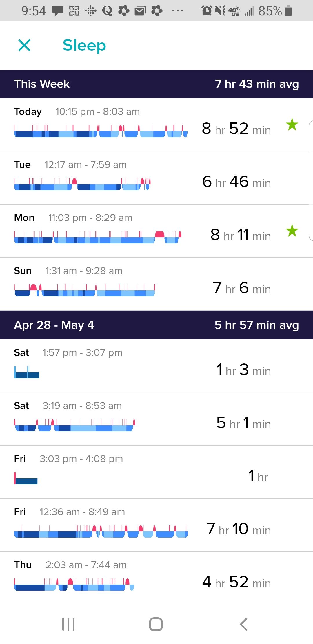Close the Sleep screen with the X
The width and height of the screenshot is (313, 644).
(x=24, y=45)
